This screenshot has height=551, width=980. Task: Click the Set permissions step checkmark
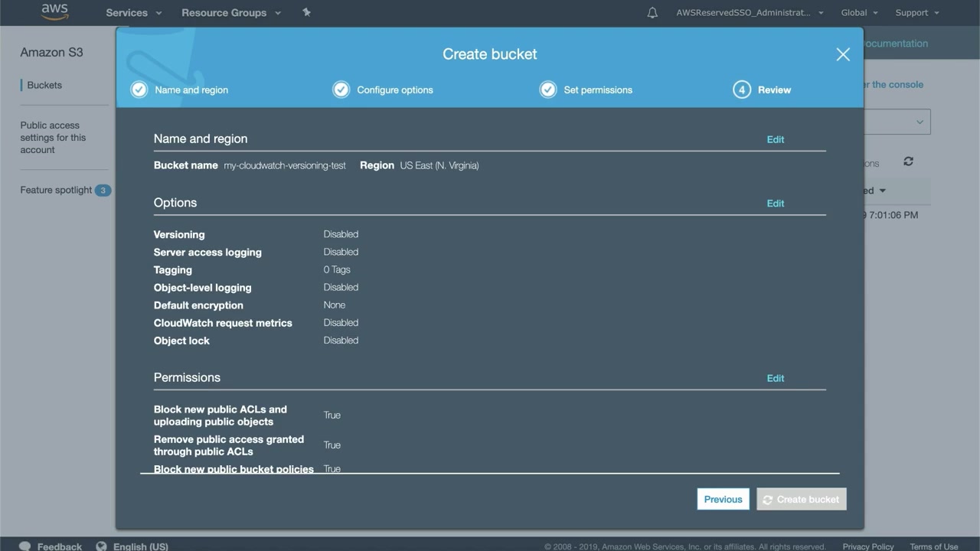(x=547, y=90)
